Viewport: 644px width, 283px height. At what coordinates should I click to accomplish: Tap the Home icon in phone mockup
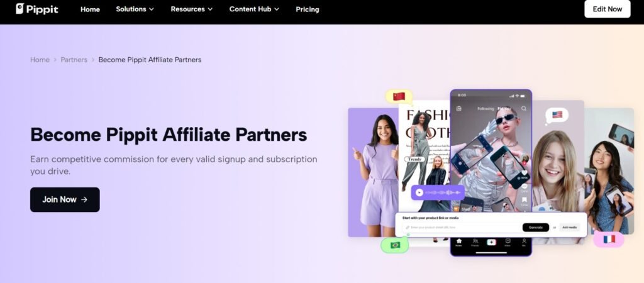(458, 242)
